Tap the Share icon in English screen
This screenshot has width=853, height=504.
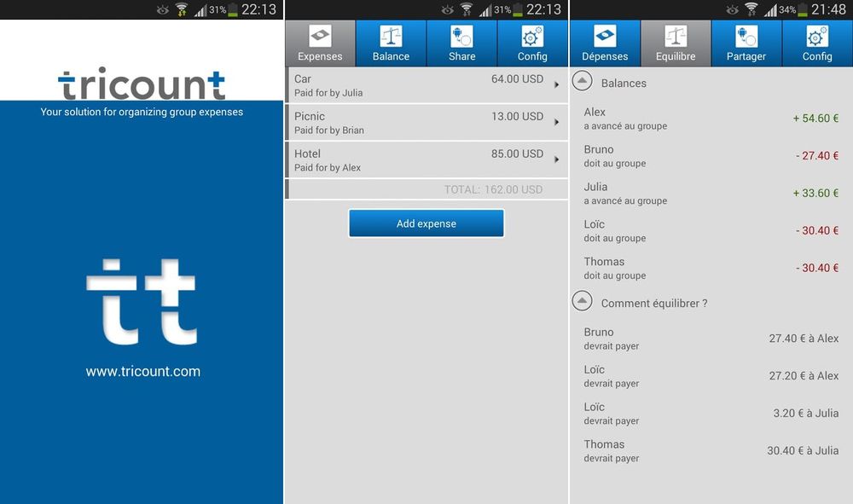[x=461, y=37]
